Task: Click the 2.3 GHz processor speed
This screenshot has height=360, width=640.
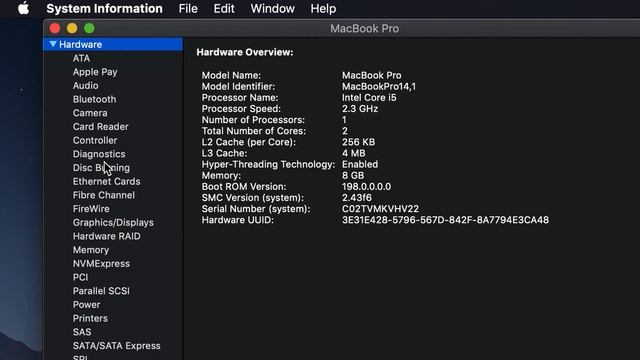Action: point(360,109)
